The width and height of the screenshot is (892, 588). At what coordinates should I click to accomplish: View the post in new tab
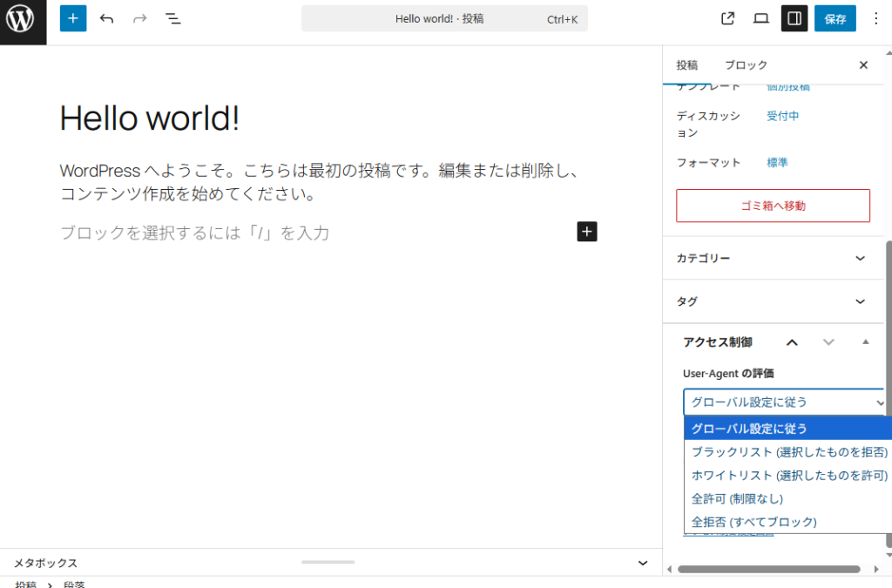coord(728,18)
